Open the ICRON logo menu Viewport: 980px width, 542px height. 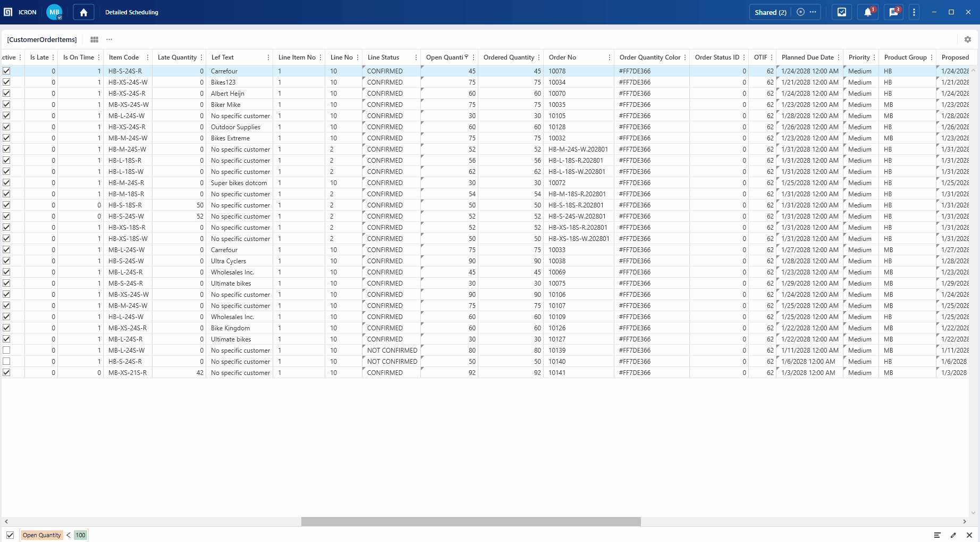8,12
